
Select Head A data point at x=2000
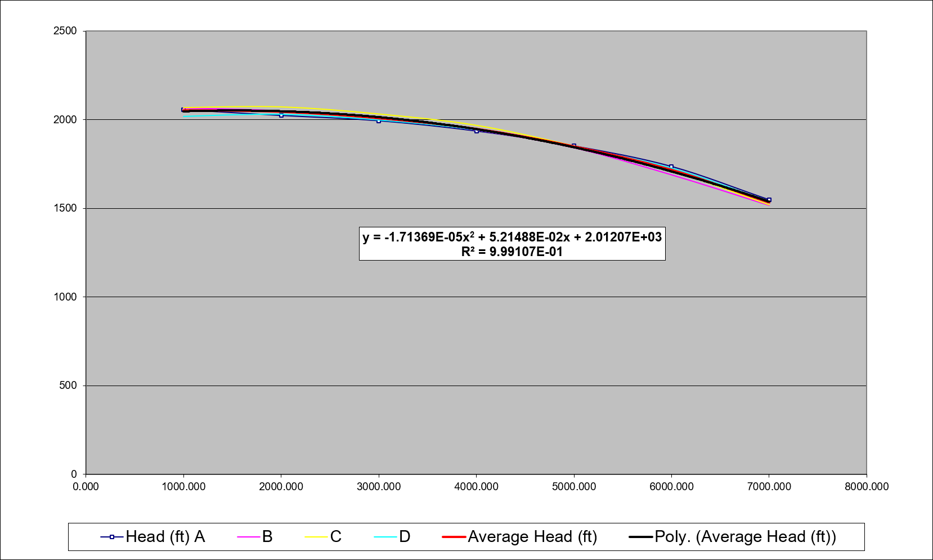pos(281,115)
